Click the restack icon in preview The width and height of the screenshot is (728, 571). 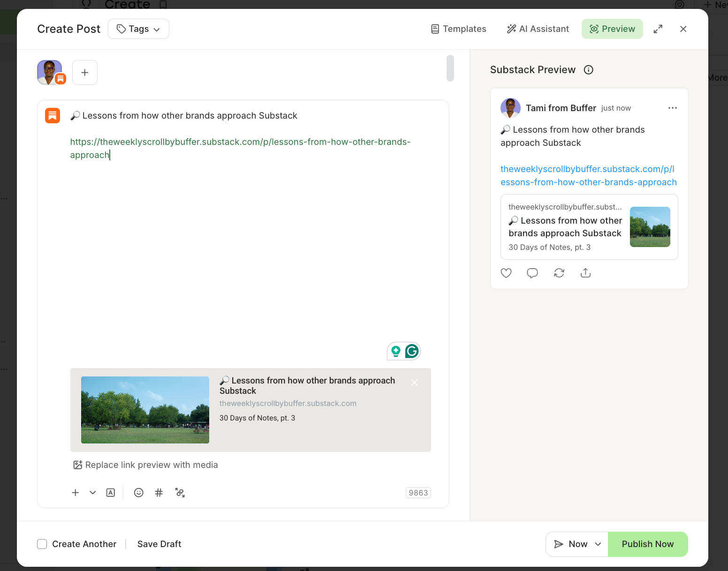[559, 273]
